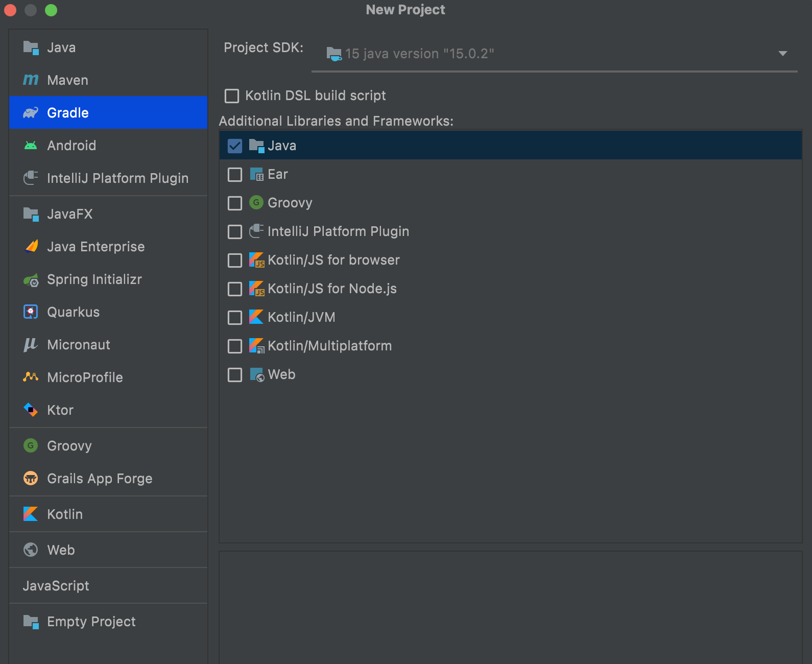Select JavaScript project type
Screen dimensions: 812x664
pos(56,586)
